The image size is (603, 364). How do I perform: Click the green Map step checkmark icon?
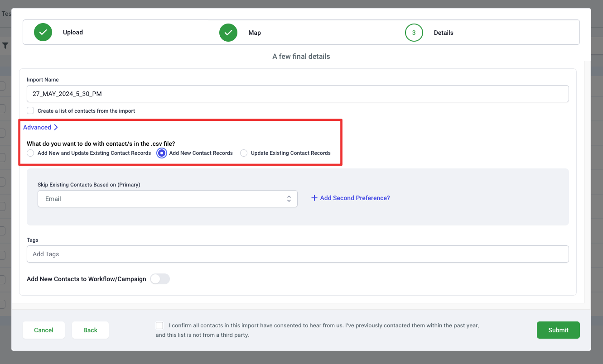coord(228,33)
